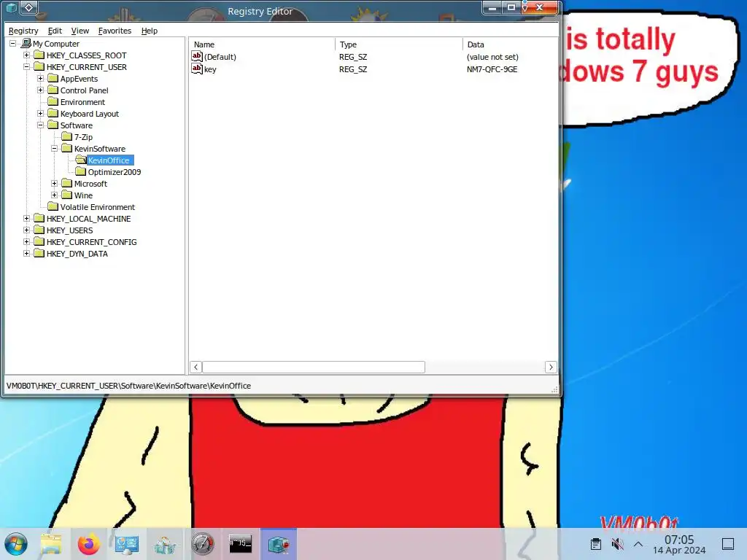Click the KevinSoftware folder icon
747x560 pixels.
click(66, 149)
